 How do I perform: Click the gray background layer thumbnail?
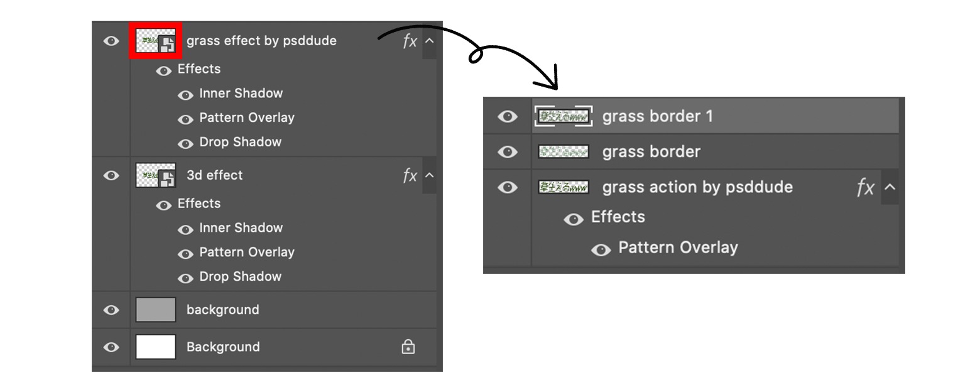[155, 310]
